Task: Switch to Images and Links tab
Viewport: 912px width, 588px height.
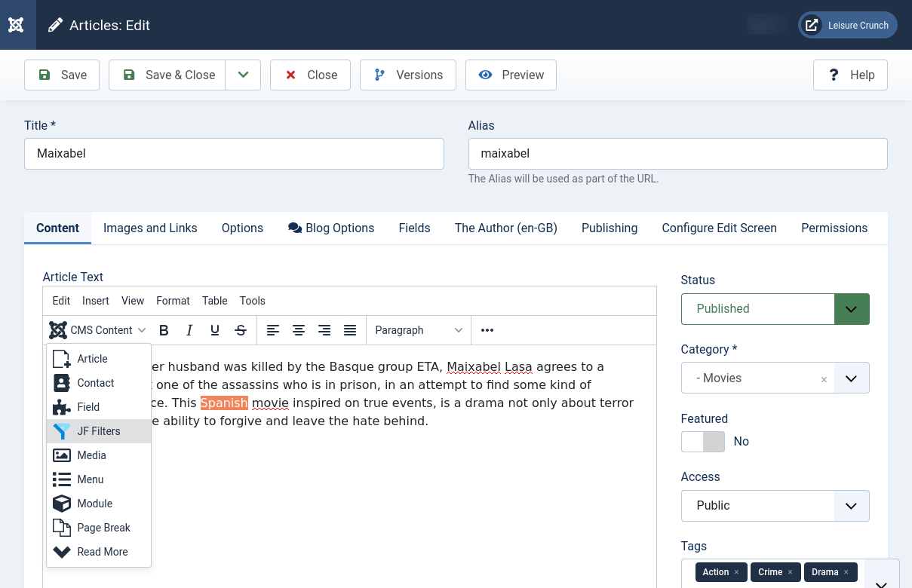Action: (150, 228)
